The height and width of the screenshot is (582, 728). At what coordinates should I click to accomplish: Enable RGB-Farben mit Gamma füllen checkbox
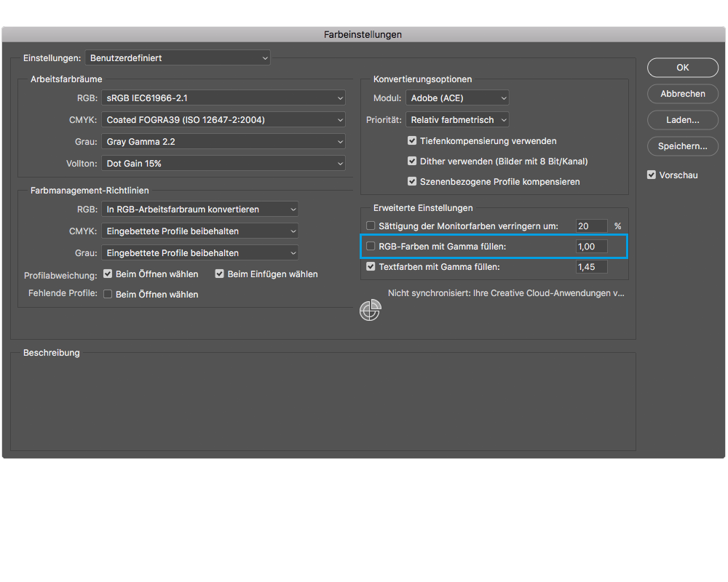coord(371,247)
